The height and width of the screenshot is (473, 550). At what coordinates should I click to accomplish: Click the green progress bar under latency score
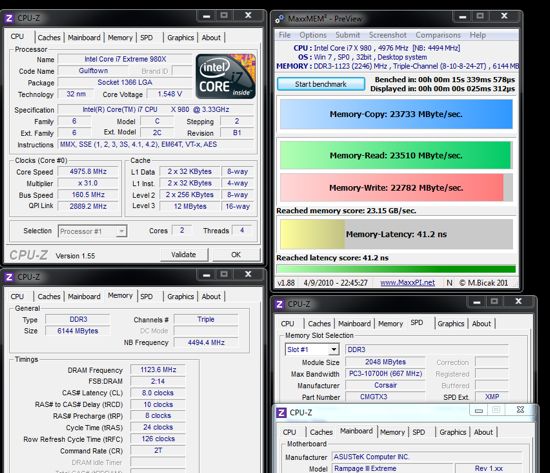pos(396,269)
